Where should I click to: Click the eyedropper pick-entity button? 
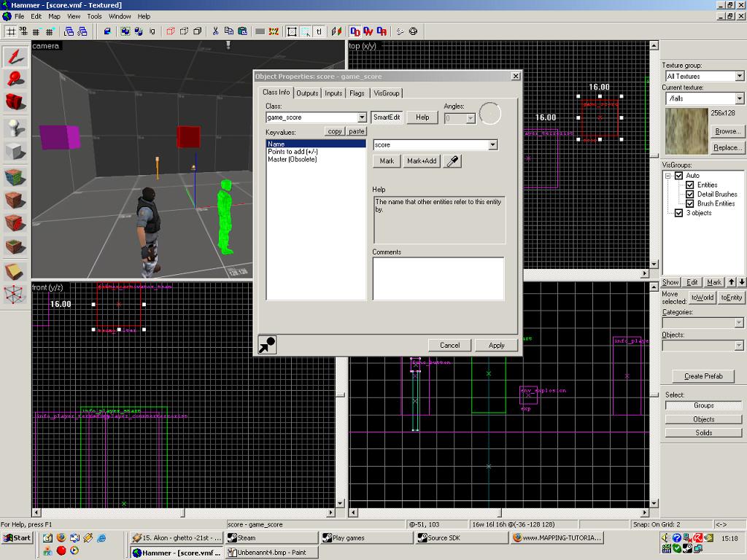(x=452, y=161)
